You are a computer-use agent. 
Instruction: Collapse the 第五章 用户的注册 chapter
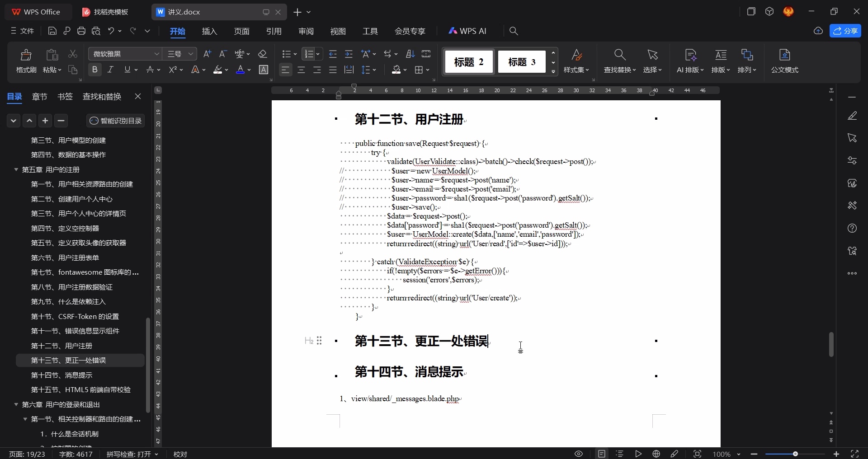point(16,170)
